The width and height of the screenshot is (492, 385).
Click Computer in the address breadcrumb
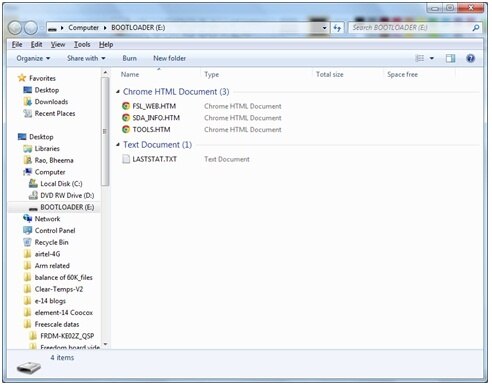tap(83, 28)
